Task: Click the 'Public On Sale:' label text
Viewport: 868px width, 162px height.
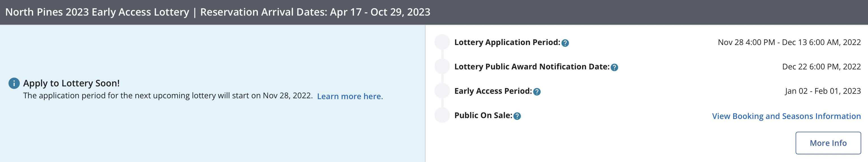Action: tap(483, 115)
